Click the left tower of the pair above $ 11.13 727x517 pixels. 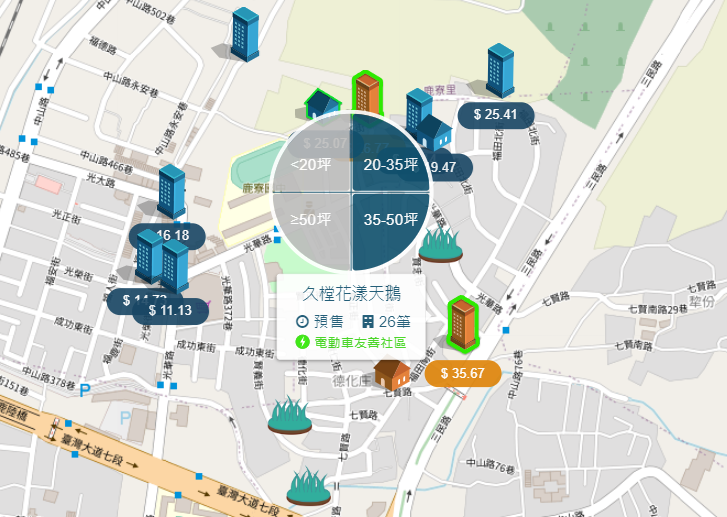(148, 256)
